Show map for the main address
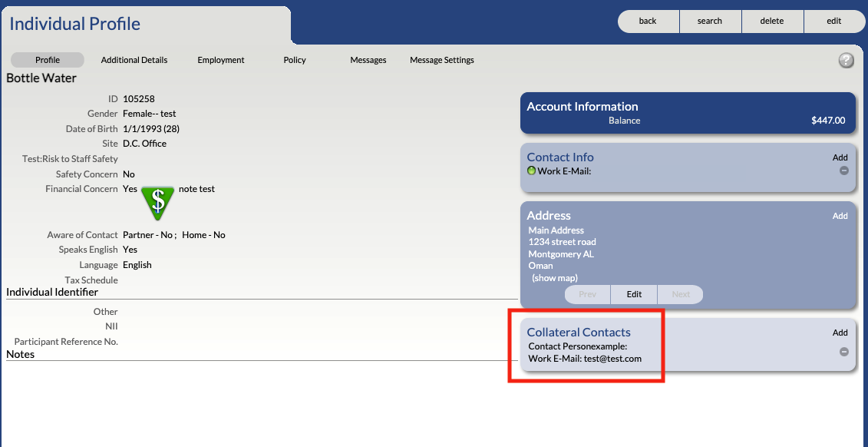Viewport: 868px width, 447px height. click(555, 277)
